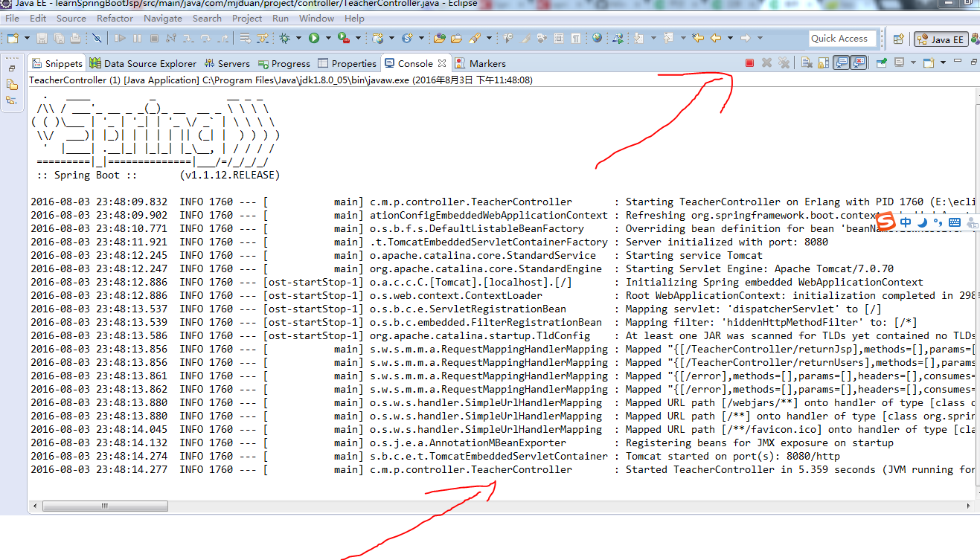
Task: Click the Step Over icon
Action: pos(205,38)
